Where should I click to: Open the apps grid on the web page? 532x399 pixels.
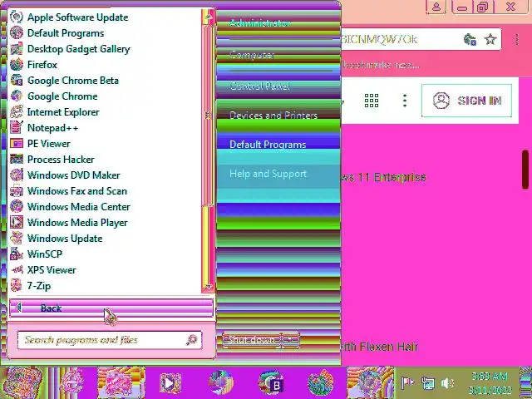[372, 101]
